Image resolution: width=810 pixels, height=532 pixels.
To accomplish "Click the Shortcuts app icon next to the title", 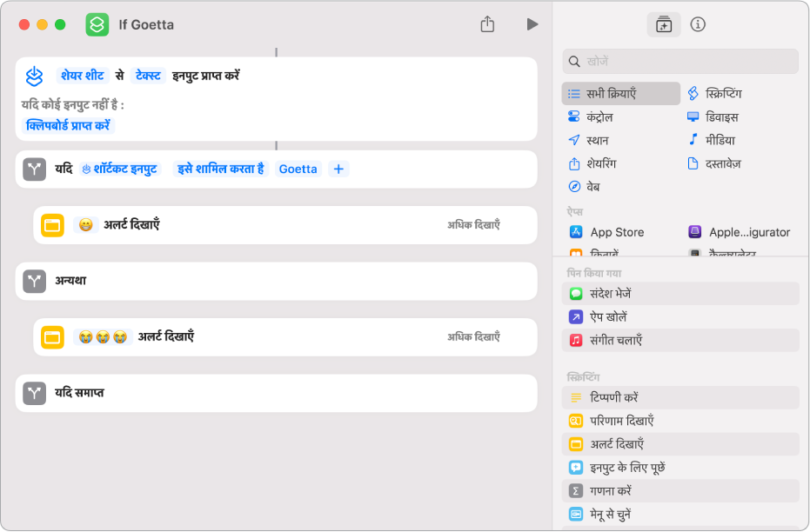I will click(97, 24).
